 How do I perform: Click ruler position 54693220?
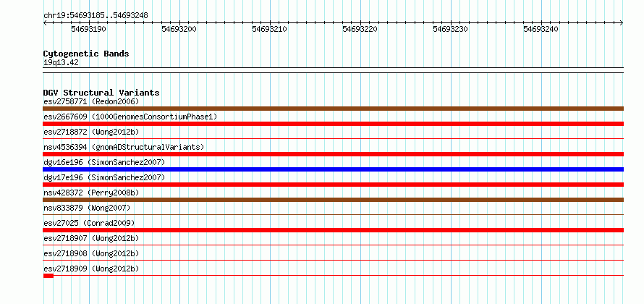click(x=360, y=29)
